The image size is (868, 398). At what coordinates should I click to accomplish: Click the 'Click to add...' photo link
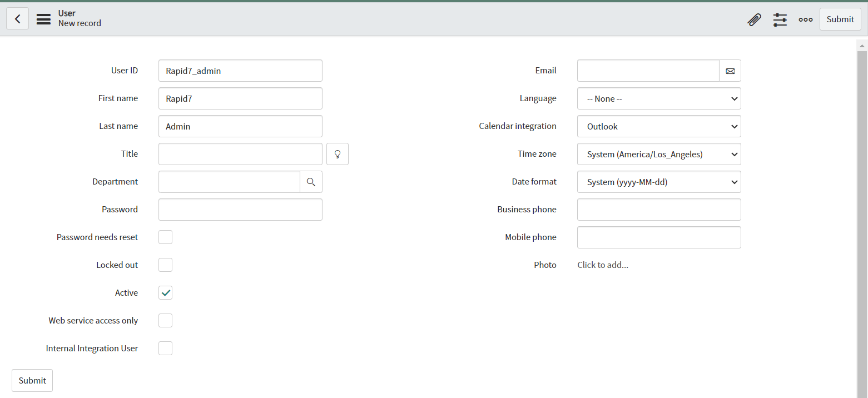pyautogui.click(x=603, y=265)
